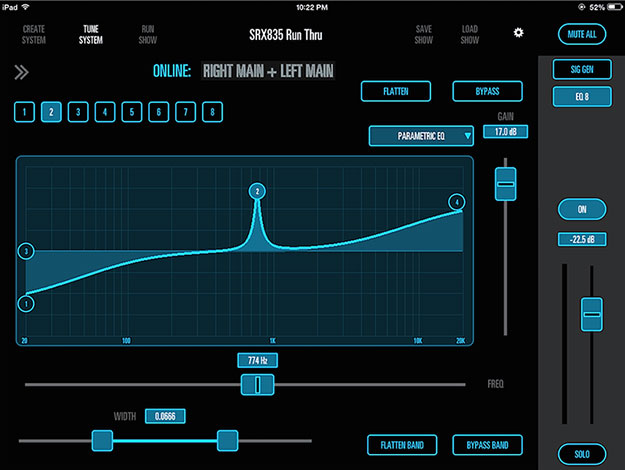Click the right Width slider handle
This screenshot has width=625, height=470.
(228, 441)
